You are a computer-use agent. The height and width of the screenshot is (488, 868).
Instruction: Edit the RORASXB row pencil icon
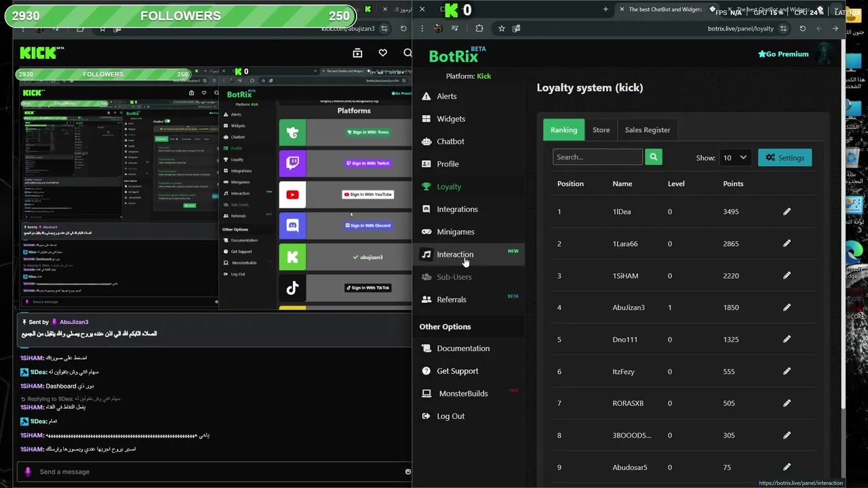787,403
